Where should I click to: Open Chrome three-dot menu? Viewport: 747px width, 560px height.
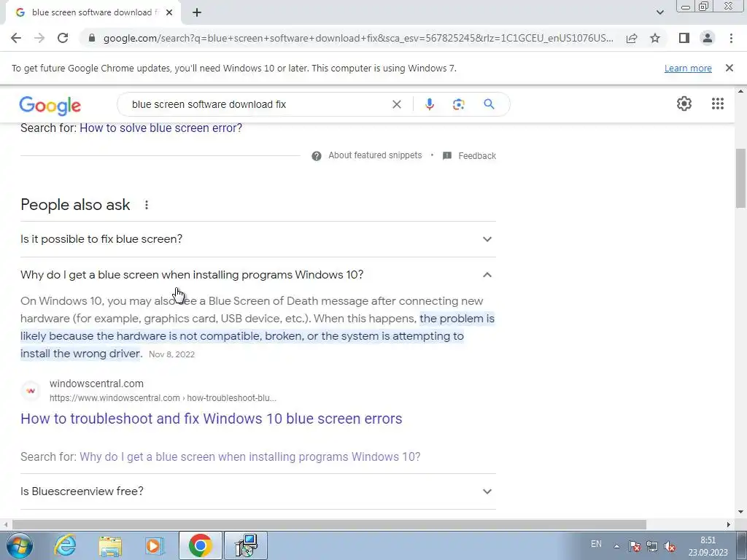click(x=731, y=38)
